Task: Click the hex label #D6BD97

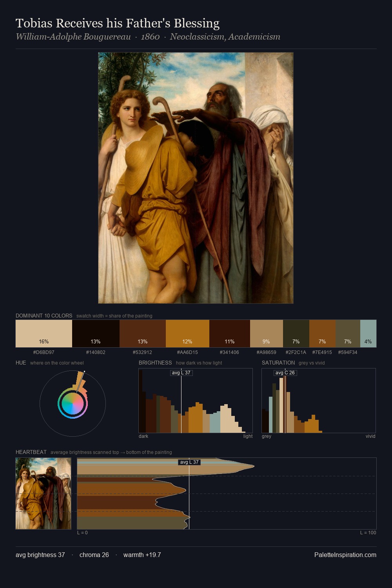Action: [x=44, y=352]
